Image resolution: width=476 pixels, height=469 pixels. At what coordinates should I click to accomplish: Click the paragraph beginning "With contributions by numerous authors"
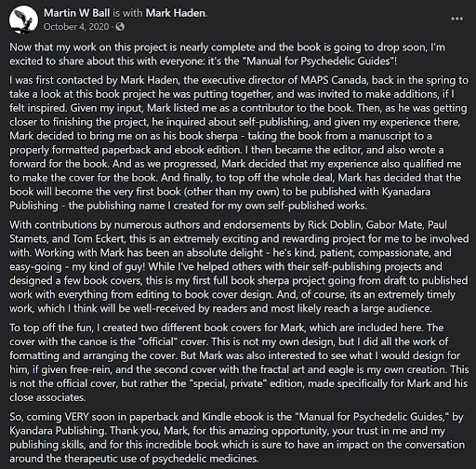coord(239,266)
